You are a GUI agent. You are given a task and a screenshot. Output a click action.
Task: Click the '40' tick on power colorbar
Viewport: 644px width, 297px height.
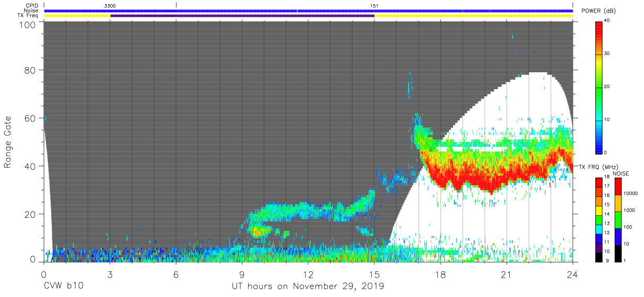coord(607,21)
